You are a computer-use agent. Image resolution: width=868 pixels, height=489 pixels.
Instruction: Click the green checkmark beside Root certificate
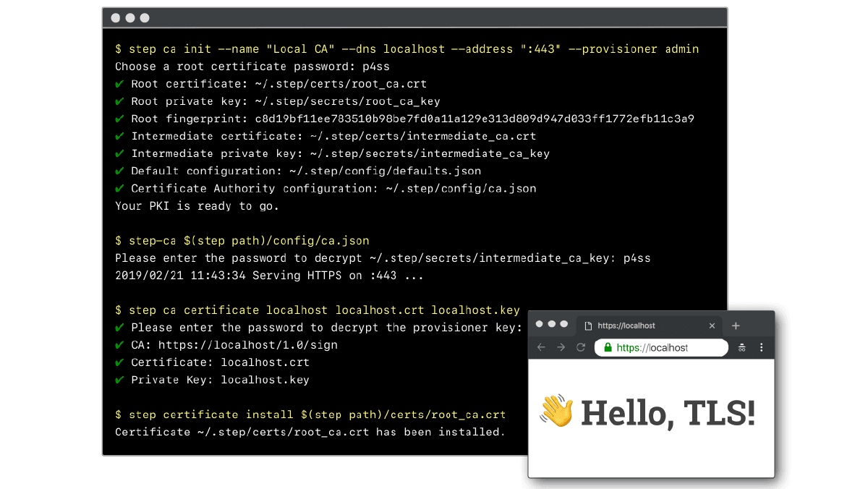(120, 83)
